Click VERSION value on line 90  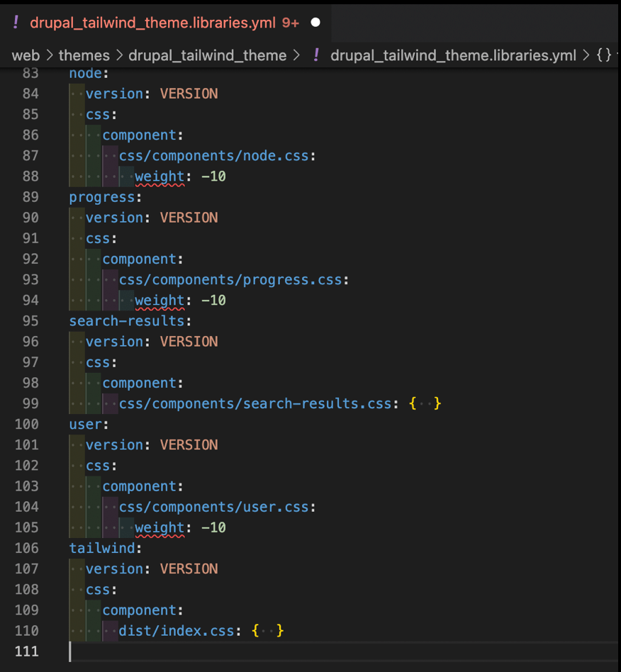point(189,218)
